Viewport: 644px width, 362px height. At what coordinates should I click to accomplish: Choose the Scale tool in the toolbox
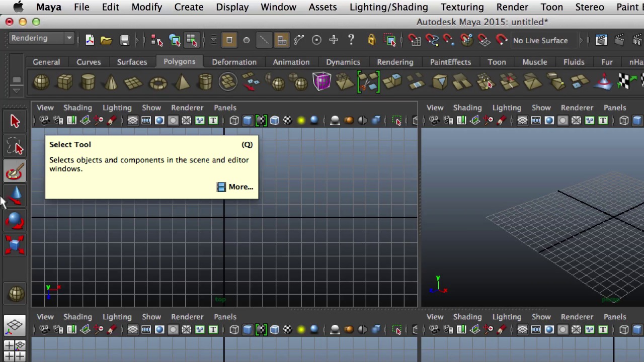(x=15, y=245)
